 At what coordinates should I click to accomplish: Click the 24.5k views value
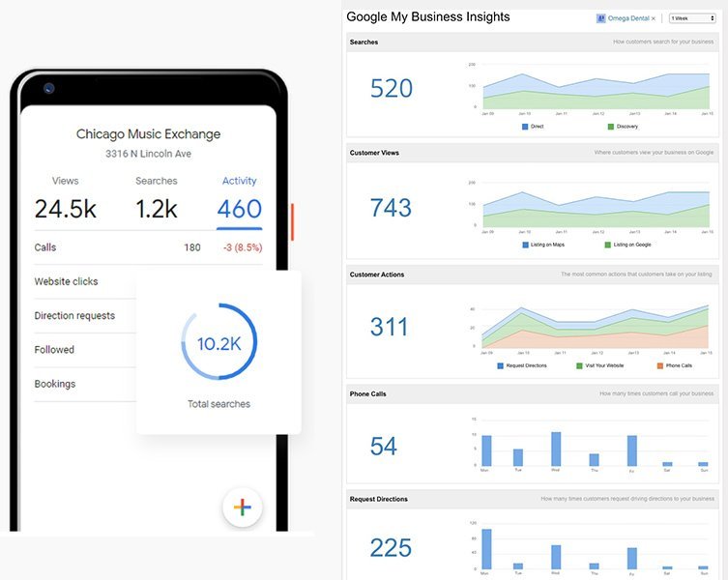pyautogui.click(x=66, y=209)
